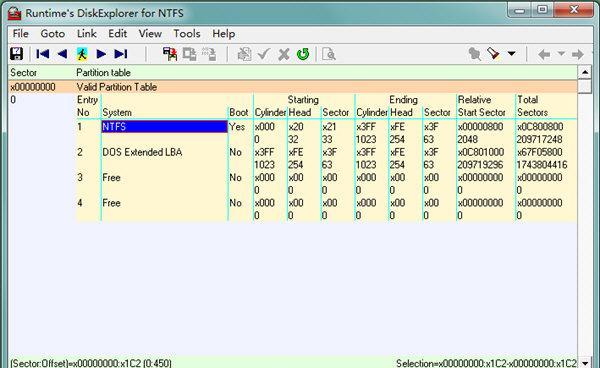This screenshot has height=368, width=600.
Task: Click the Valid Partition Table row label
Action: click(117, 87)
